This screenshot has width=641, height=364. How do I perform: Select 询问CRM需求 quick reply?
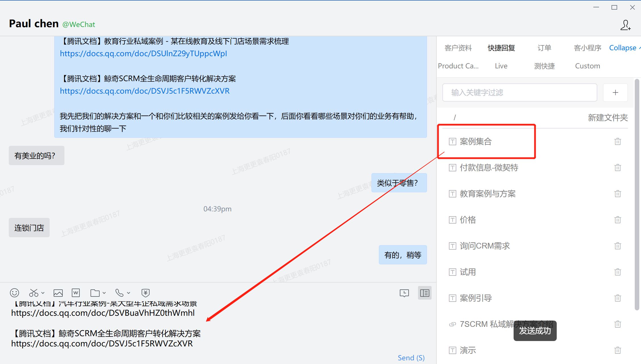tap(485, 246)
